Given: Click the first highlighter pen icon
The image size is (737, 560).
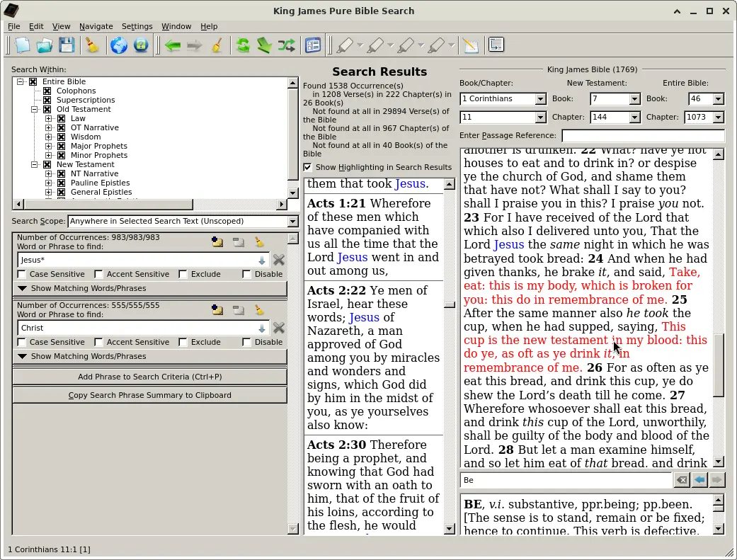Looking at the screenshot, I should point(345,45).
